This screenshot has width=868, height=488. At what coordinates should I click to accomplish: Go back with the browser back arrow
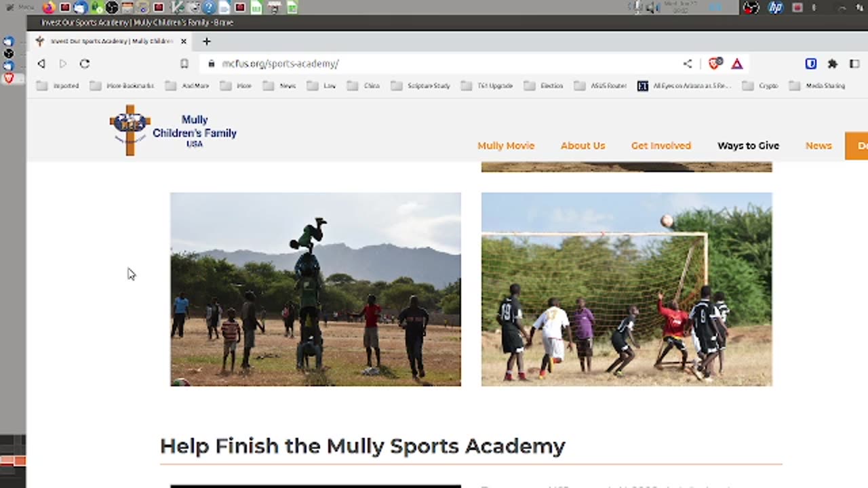[x=41, y=64]
